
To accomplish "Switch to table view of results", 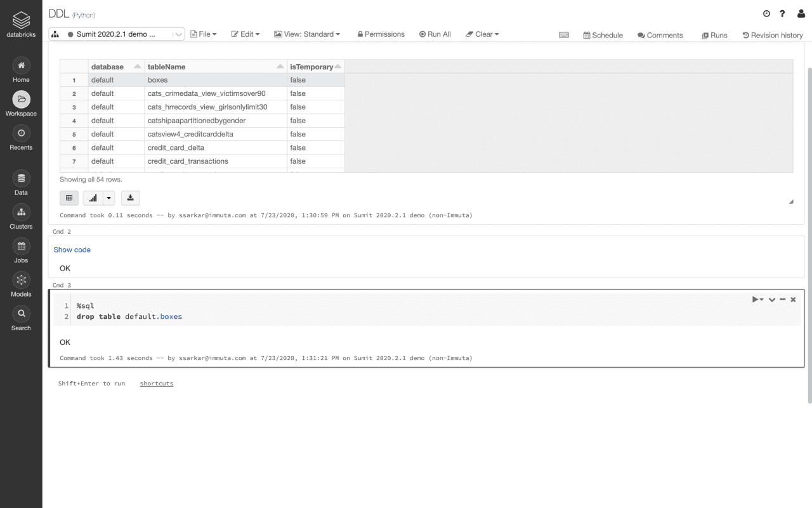I will click(x=69, y=198).
